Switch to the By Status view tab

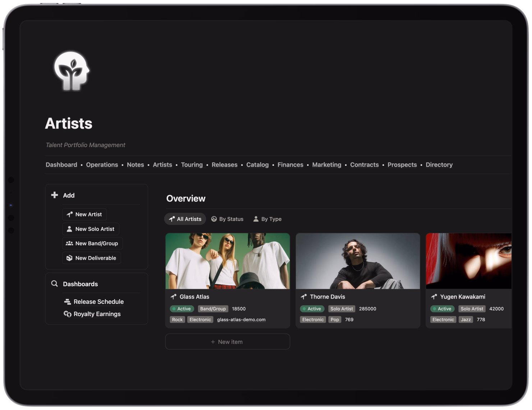pyautogui.click(x=227, y=219)
